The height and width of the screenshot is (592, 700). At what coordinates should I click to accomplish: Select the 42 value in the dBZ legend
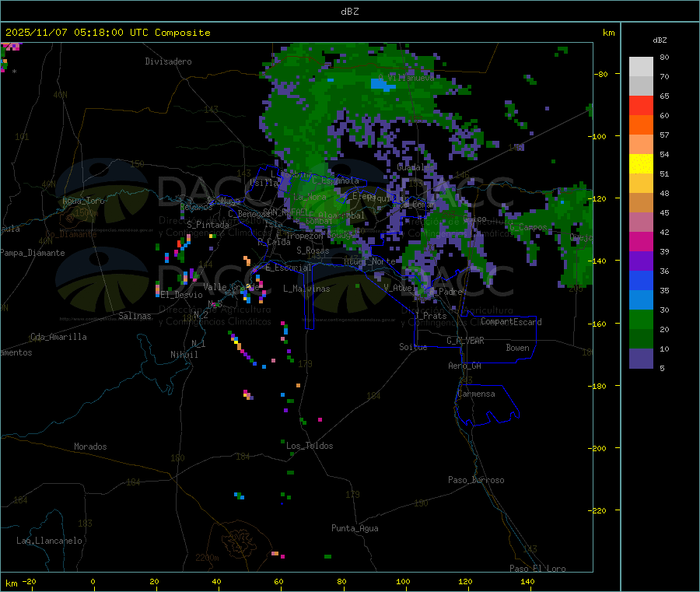[x=664, y=232]
